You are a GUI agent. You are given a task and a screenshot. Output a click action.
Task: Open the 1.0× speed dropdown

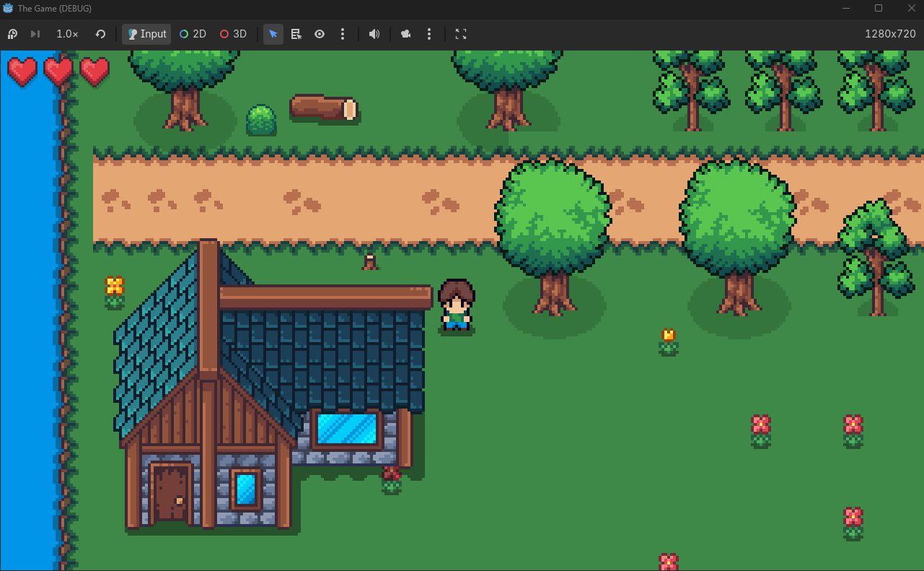(x=66, y=34)
